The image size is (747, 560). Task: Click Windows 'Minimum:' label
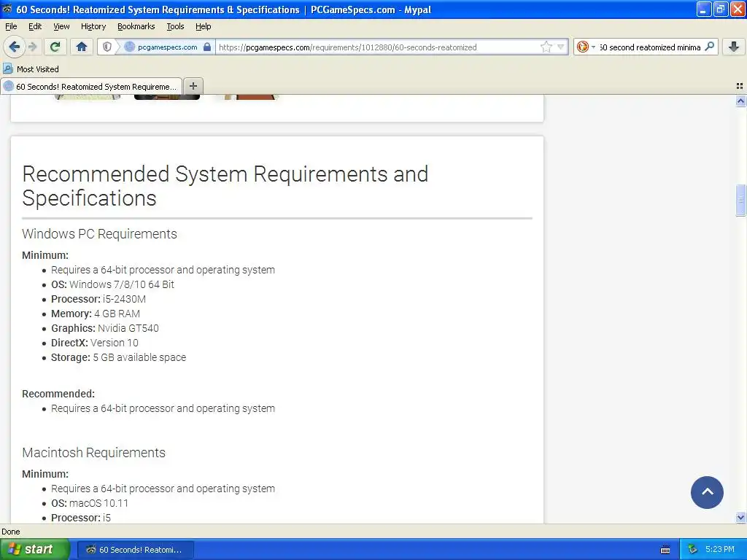pos(45,255)
